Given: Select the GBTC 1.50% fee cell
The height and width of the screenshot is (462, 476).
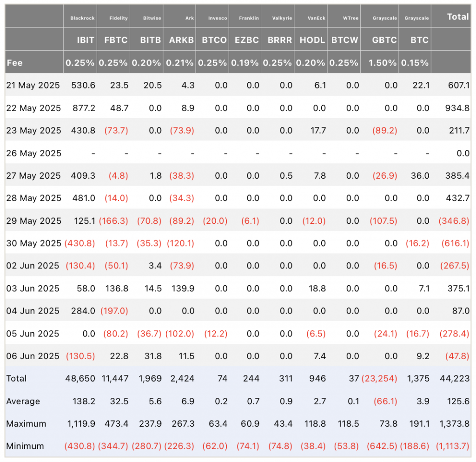Looking at the screenshot, I should tap(383, 63).
